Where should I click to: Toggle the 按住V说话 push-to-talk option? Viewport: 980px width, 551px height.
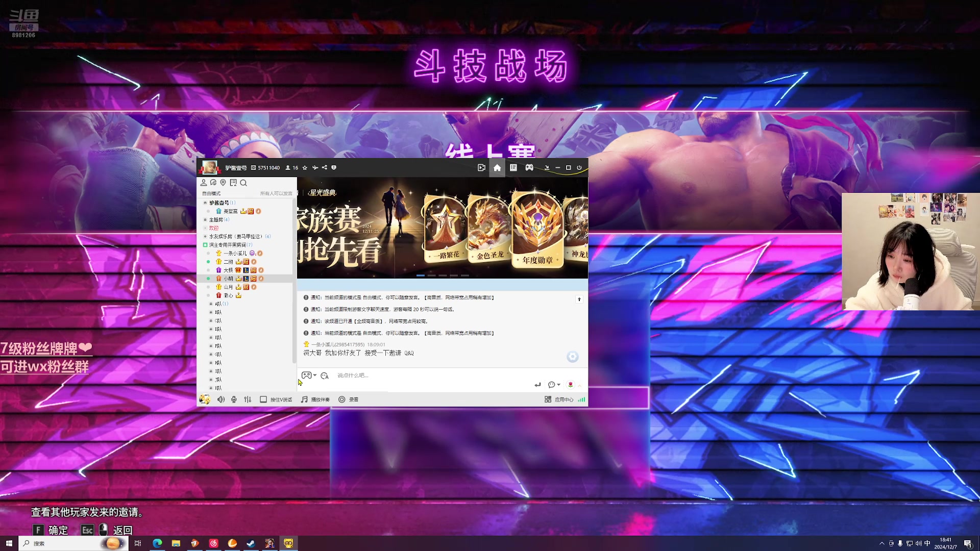click(276, 399)
